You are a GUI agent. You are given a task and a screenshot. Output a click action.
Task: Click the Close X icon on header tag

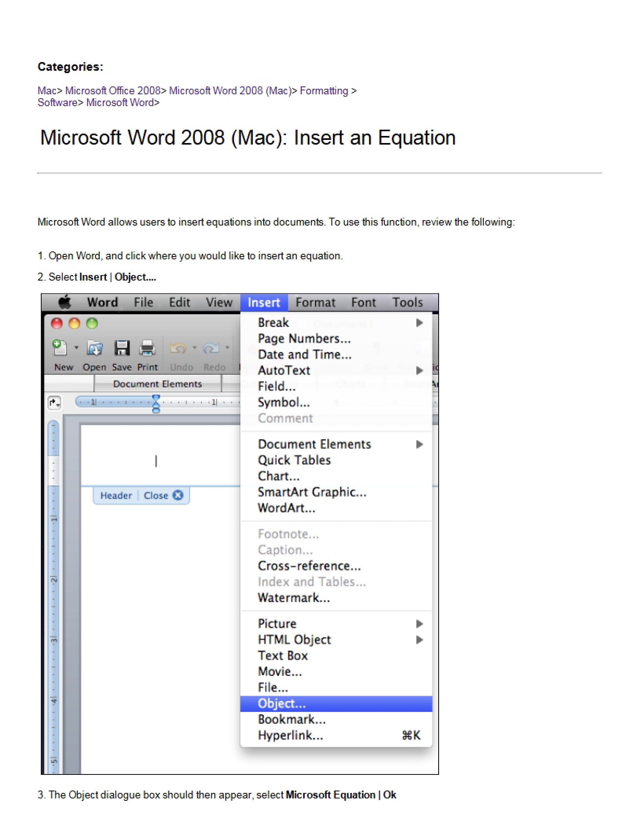(x=178, y=495)
